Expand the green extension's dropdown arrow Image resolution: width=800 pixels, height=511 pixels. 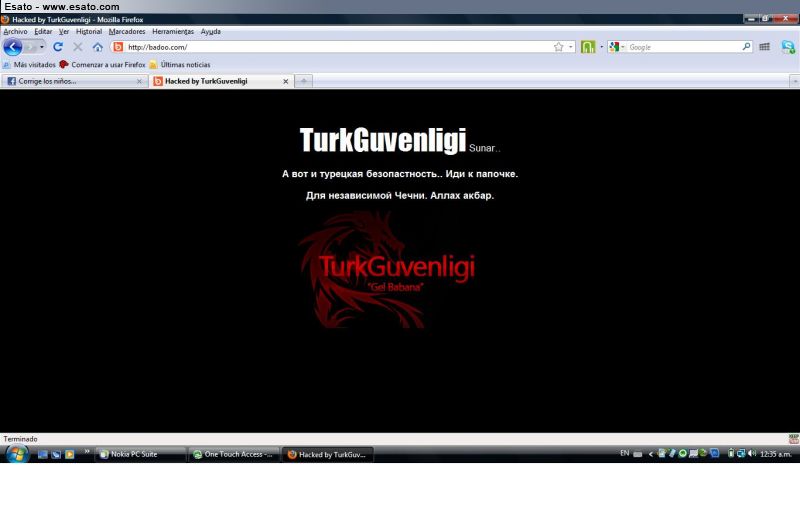pyautogui.click(x=601, y=47)
